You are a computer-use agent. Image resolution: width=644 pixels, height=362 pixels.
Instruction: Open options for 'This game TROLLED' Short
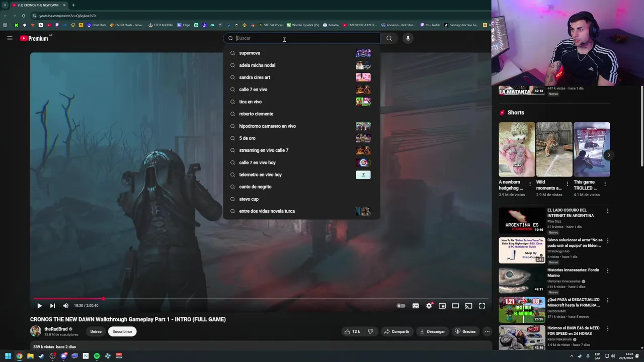(x=605, y=184)
